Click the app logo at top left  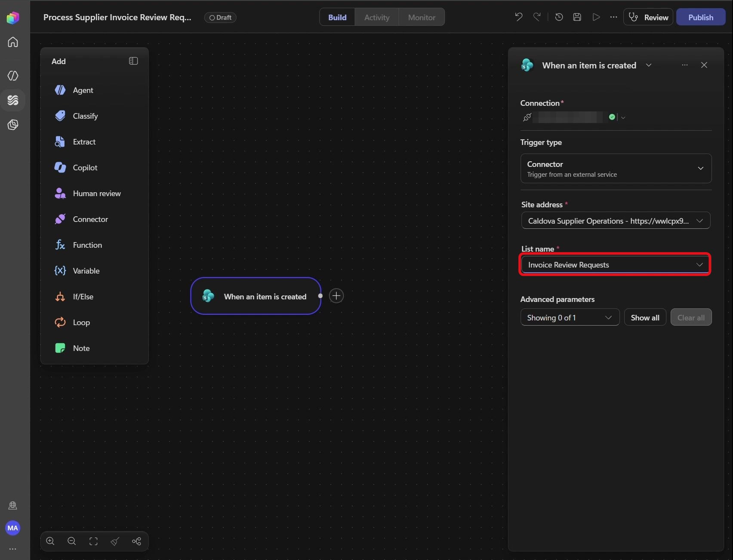(13, 18)
